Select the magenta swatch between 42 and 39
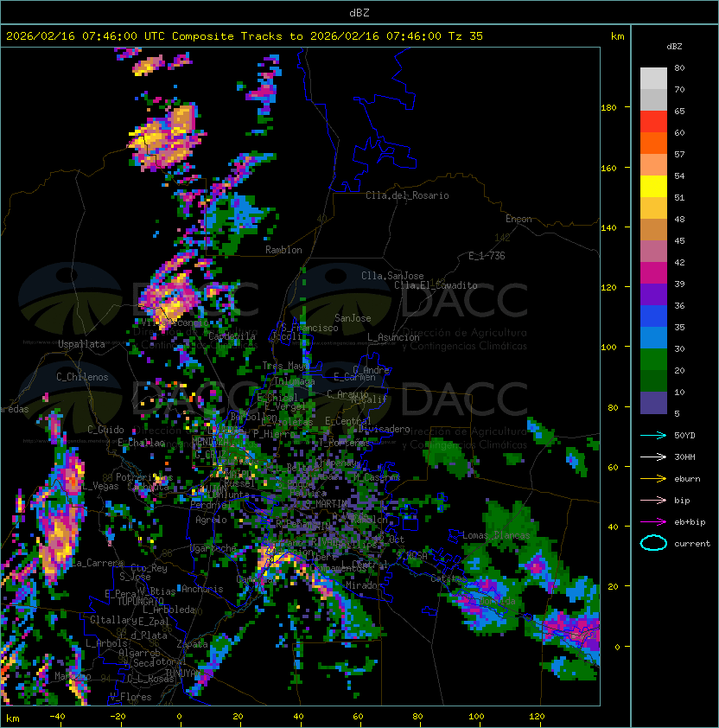The image size is (719, 728). tap(653, 273)
